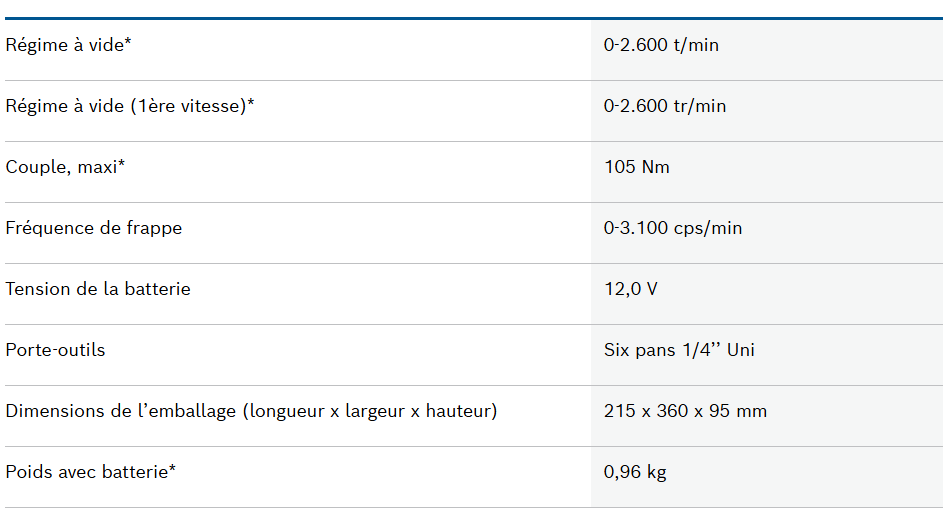Screen dimensions: 952x515
Task: Click the 'Dimensions de l'emballage' label text
Action: click(x=121, y=411)
